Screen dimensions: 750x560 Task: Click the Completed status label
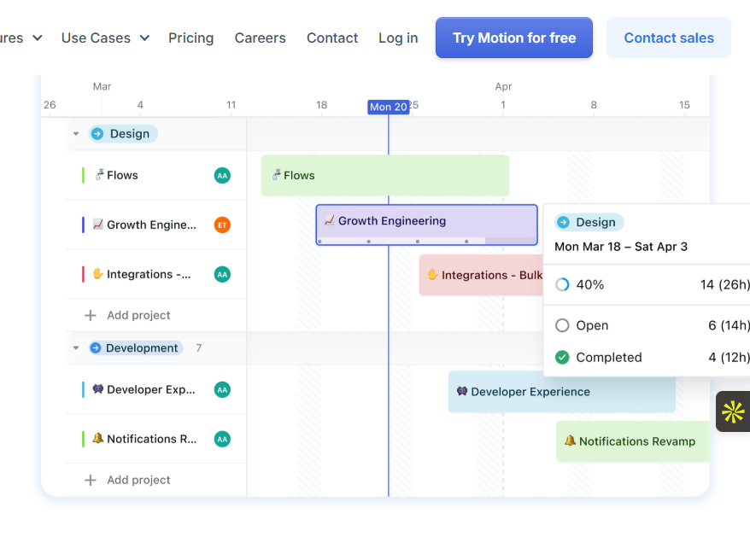tap(609, 358)
